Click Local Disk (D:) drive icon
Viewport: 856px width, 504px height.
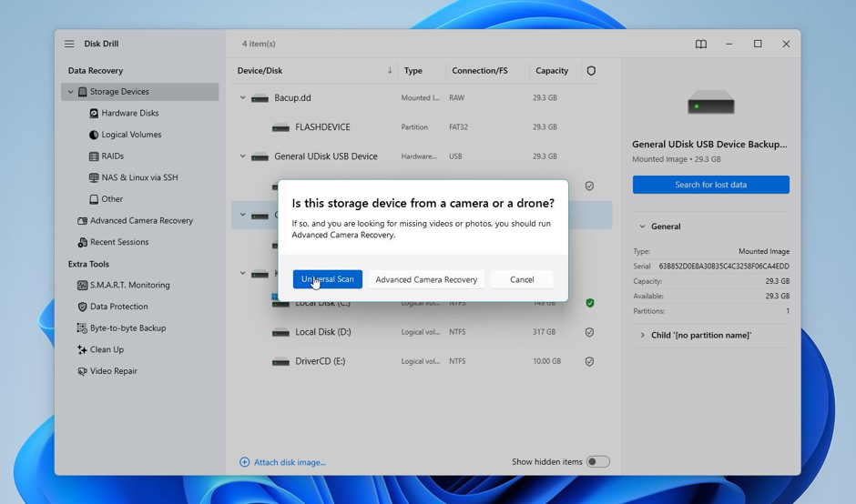point(280,332)
